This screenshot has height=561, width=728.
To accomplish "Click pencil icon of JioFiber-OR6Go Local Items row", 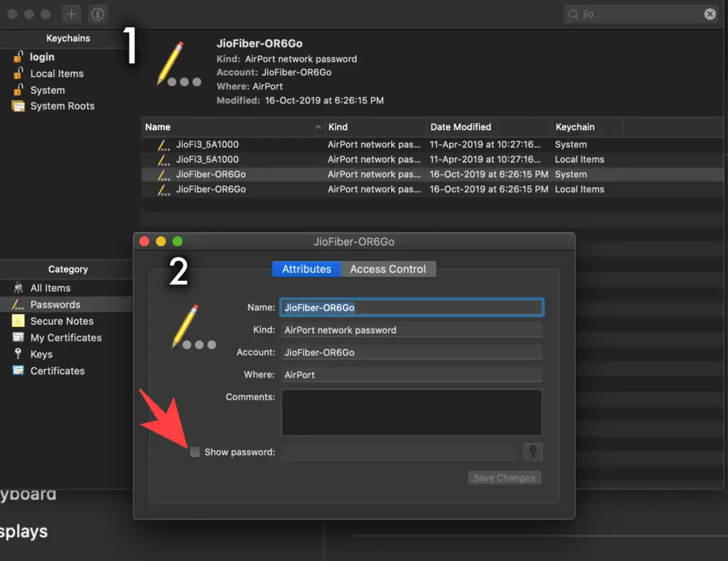I will [163, 189].
